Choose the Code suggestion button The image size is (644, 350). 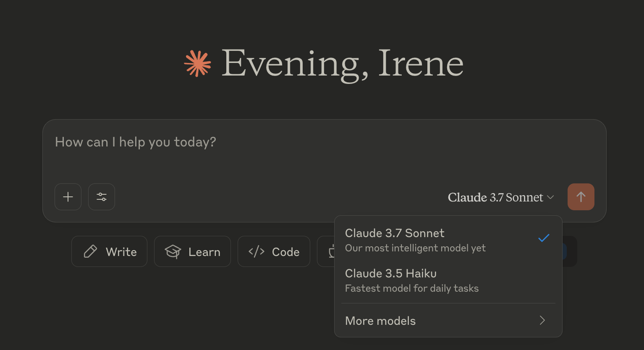click(274, 252)
